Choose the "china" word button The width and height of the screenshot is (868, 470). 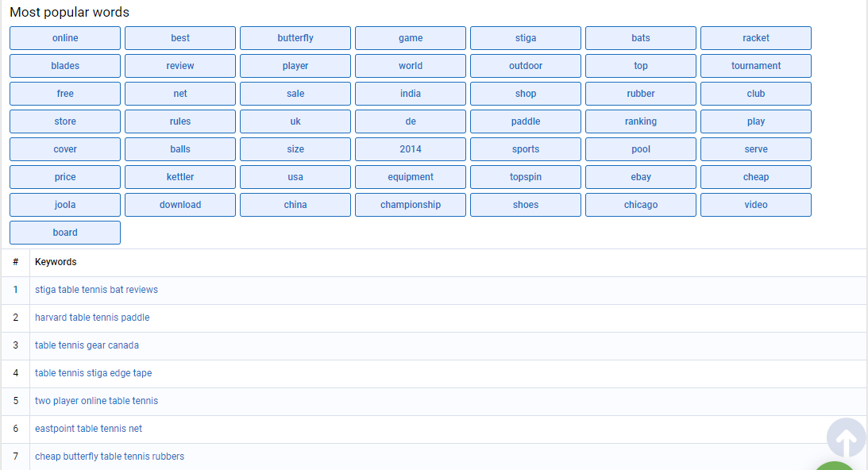tap(295, 205)
